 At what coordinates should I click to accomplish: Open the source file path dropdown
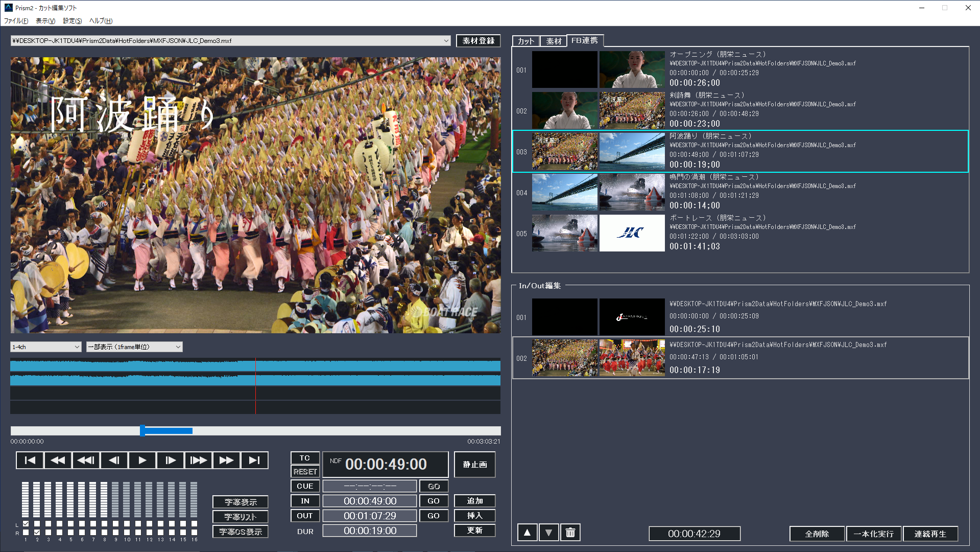tap(446, 41)
